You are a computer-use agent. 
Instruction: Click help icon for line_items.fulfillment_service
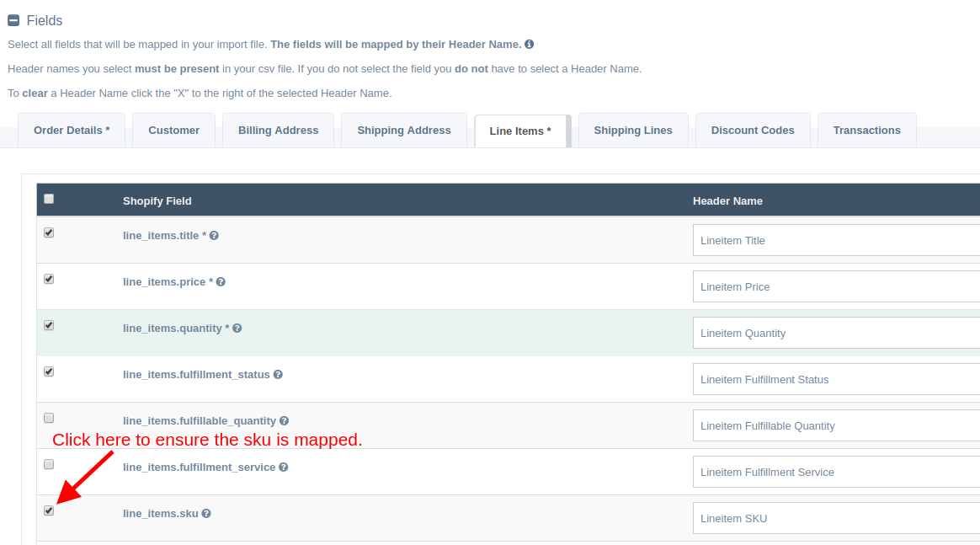pos(284,468)
